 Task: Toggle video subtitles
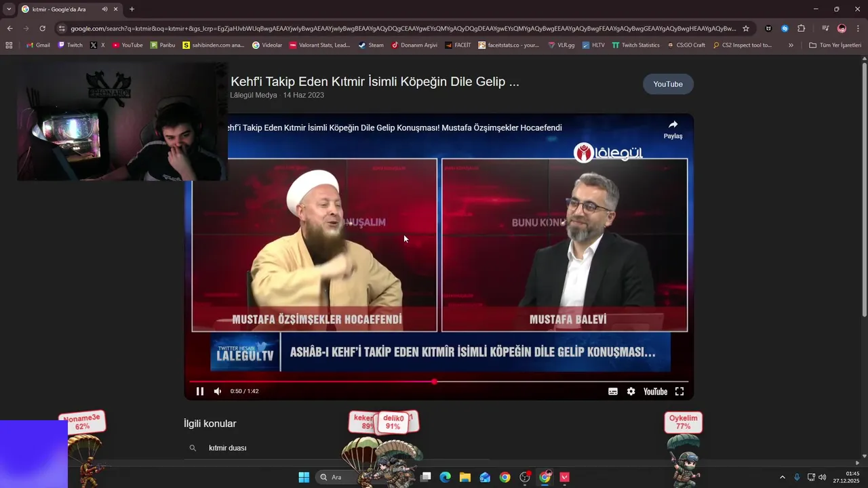613,391
